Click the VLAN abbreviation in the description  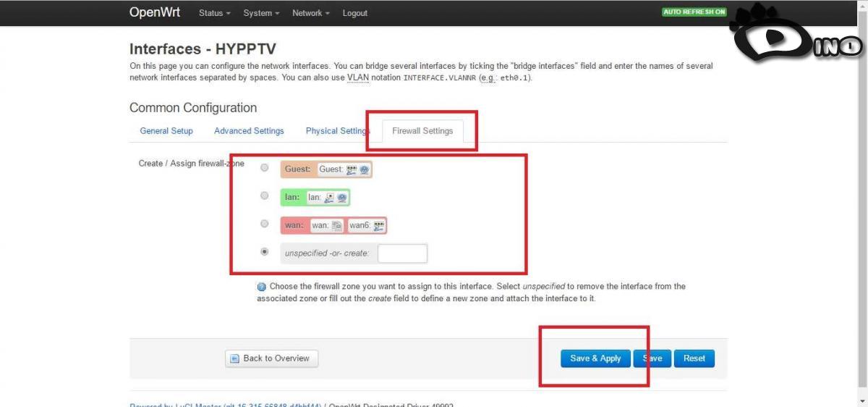[x=357, y=77]
